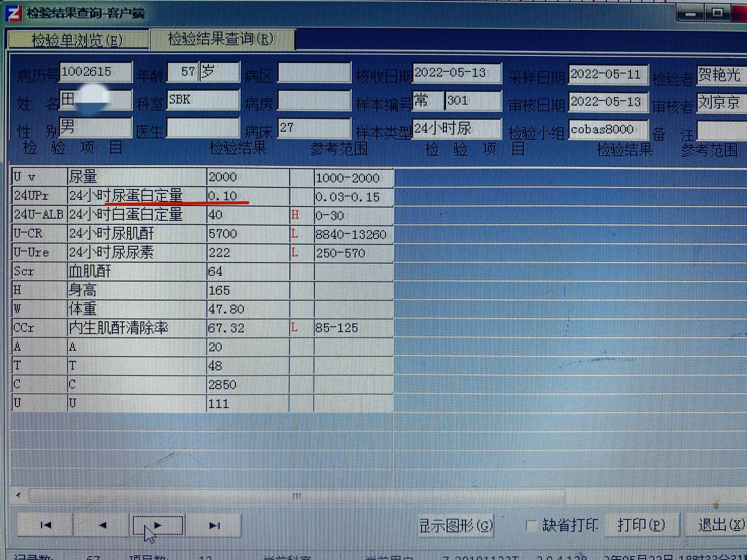Click the 显示图形(G) button
The image size is (747, 560).
456,525
